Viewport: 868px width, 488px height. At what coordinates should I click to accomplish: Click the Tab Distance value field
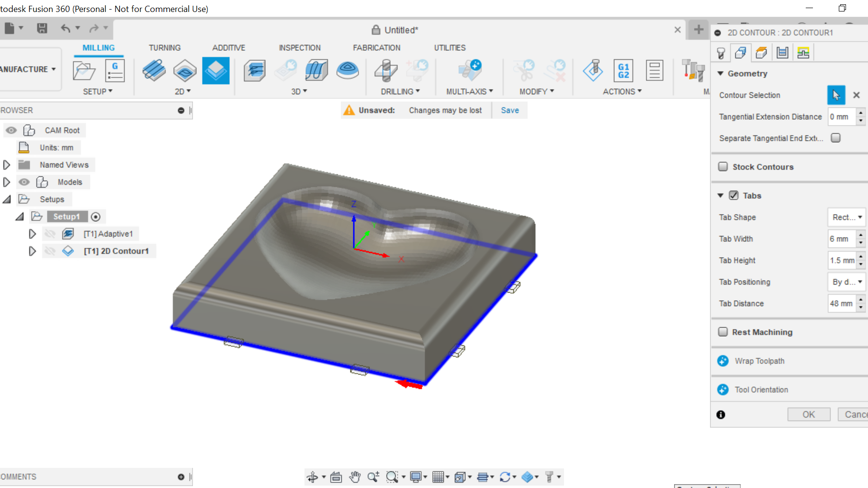842,304
